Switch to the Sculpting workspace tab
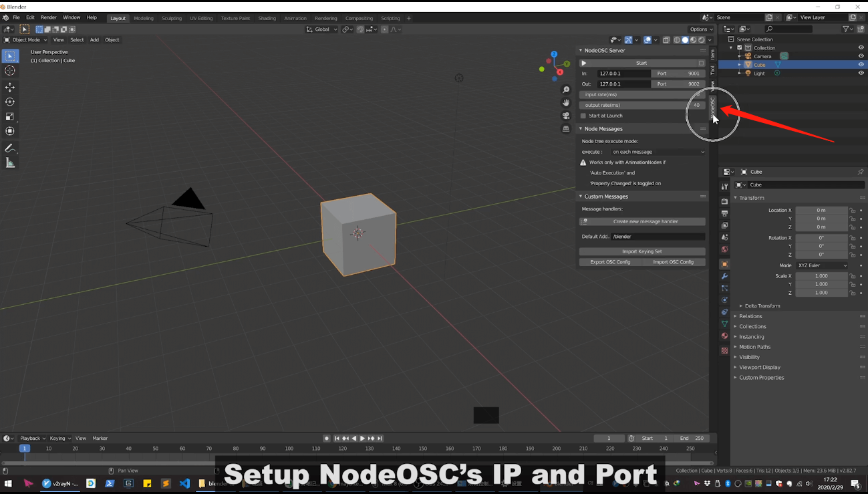The width and height of the screenshot is (868, 494). tap(172, 19)
